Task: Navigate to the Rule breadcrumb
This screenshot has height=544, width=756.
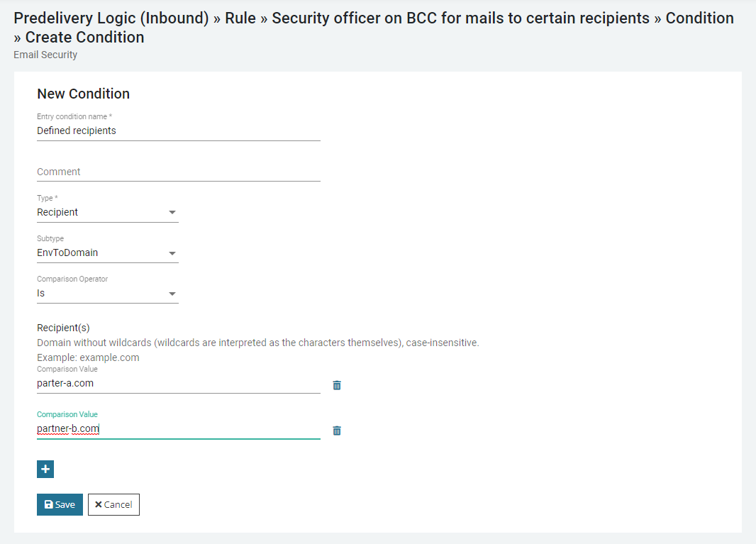Action: pos(240,18)
